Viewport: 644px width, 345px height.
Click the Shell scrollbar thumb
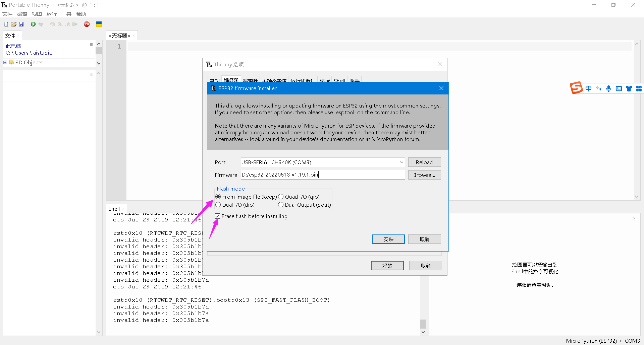[423, 324]
